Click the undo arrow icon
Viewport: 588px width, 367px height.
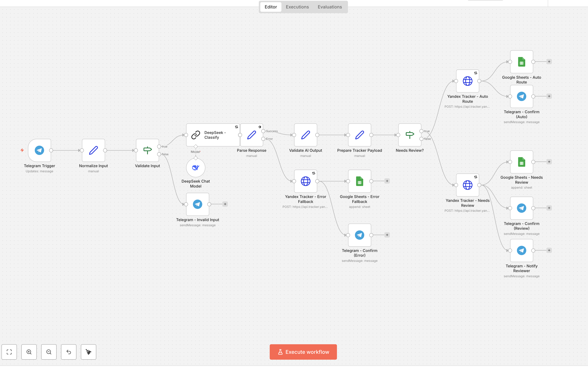point(69,352)
